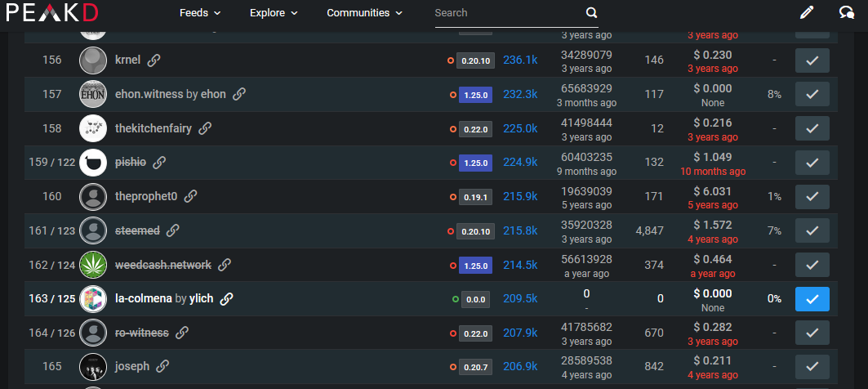Image resolution: width=868 pixels, height=389 pixels.
Task: Open thekitchenfairy profile link
Action: tap(154, 128)
